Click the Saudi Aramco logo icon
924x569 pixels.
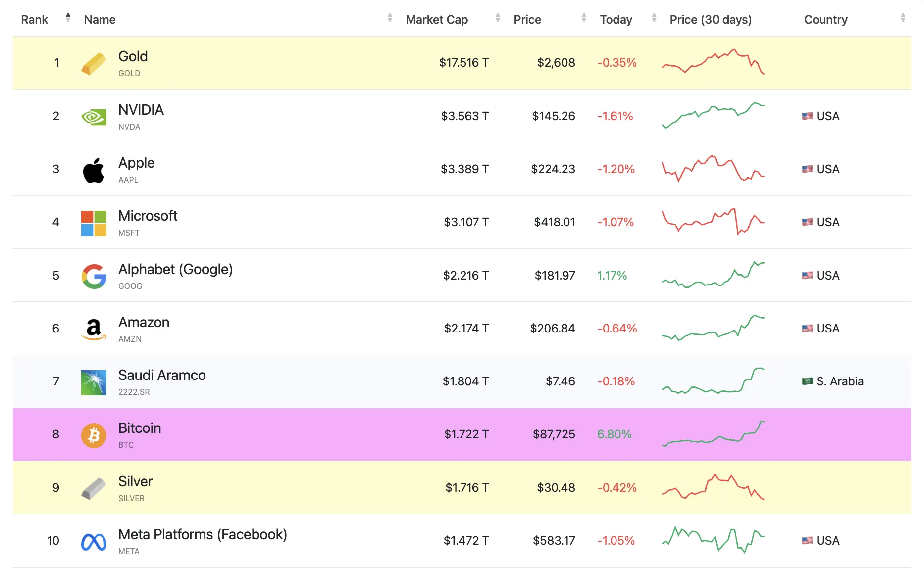(94, 382)
